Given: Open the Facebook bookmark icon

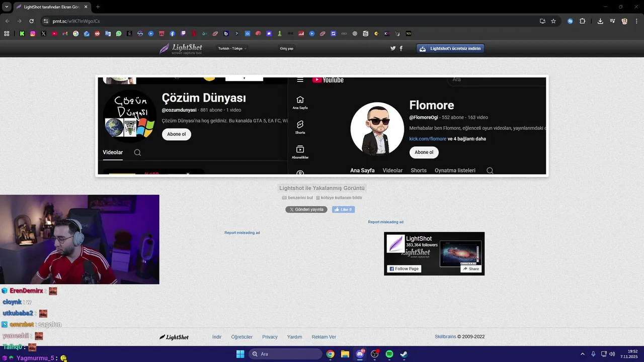Looking at the screenshot, I should (x=172, y=34).
